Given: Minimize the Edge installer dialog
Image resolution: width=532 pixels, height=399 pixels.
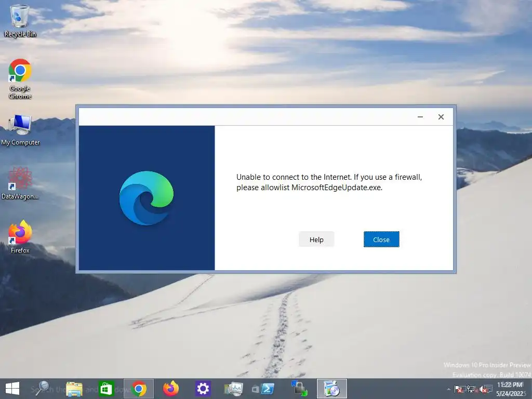Looking at the screenshot, I should pyautogui.click(x=420, y=117).
